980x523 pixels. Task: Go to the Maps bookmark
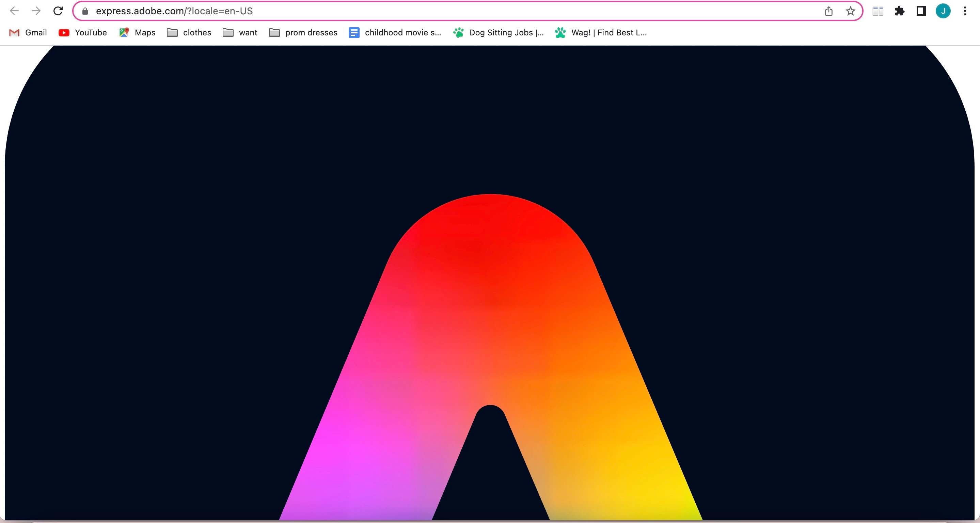[137, 33]
